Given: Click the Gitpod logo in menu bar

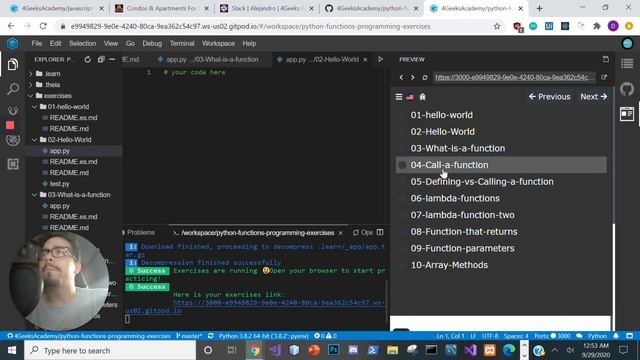Looking at the screenshot, I should pos(13,43).
